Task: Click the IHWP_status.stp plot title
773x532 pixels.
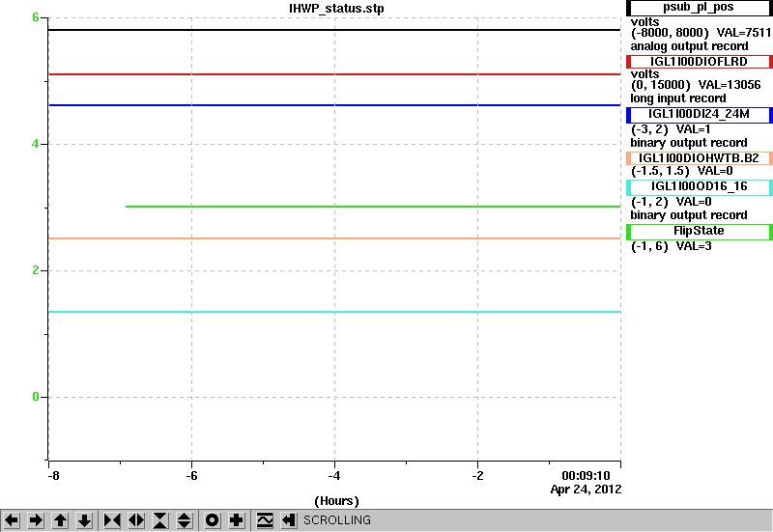Action: click(x=336, y=9)
